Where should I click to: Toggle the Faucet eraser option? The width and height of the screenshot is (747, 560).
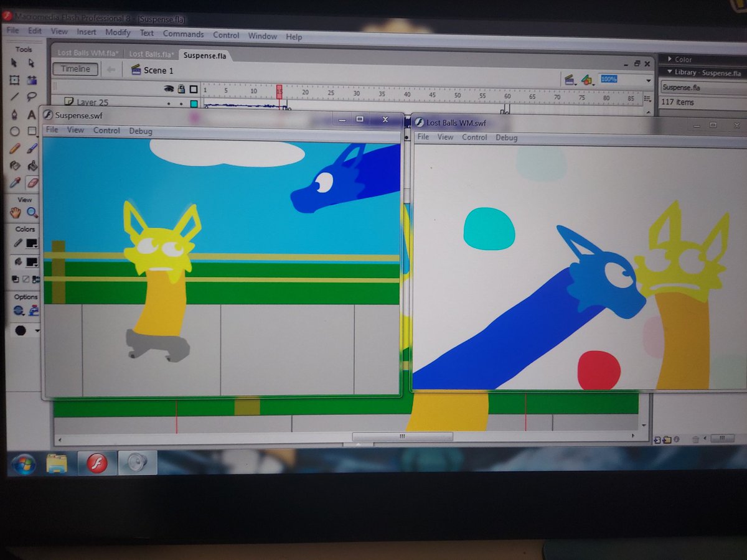coord(34,310)
